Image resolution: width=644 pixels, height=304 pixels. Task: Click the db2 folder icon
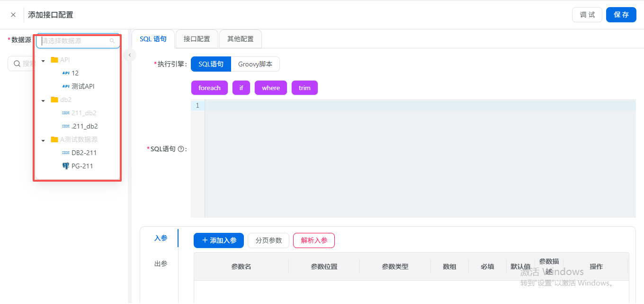54,100
